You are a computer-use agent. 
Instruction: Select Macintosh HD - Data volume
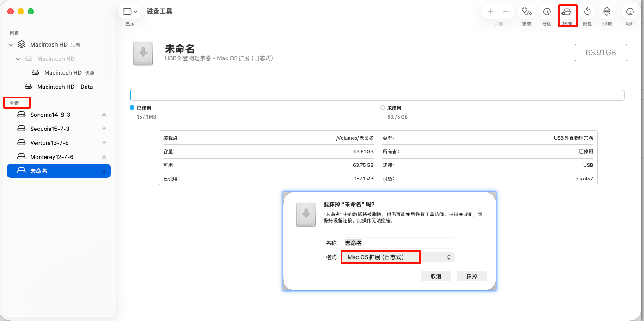point(59,87)
